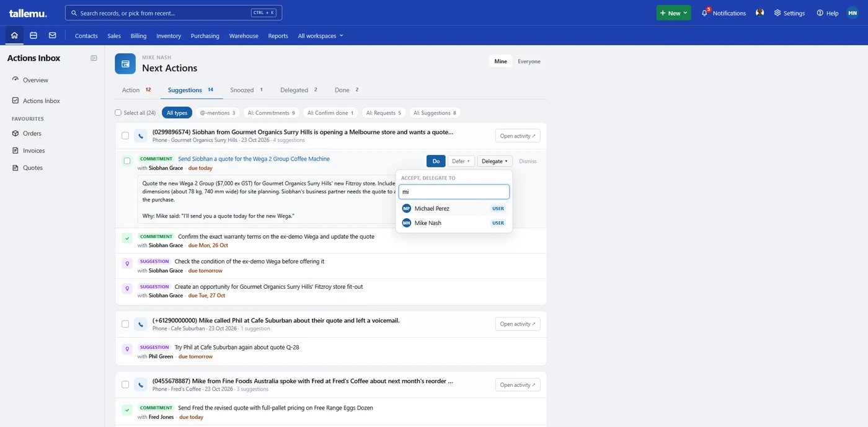
Task: Open Send Siobhan a quote link
Action: point(254,159)
